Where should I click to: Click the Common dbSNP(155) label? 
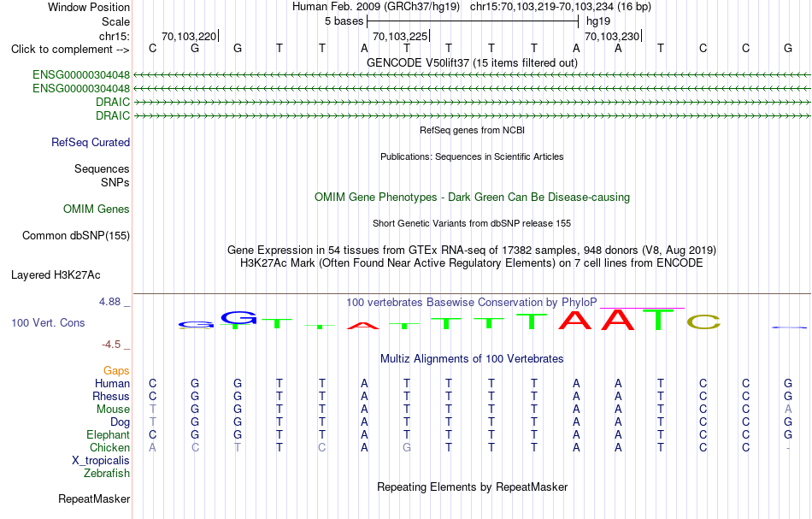(76, 235)
